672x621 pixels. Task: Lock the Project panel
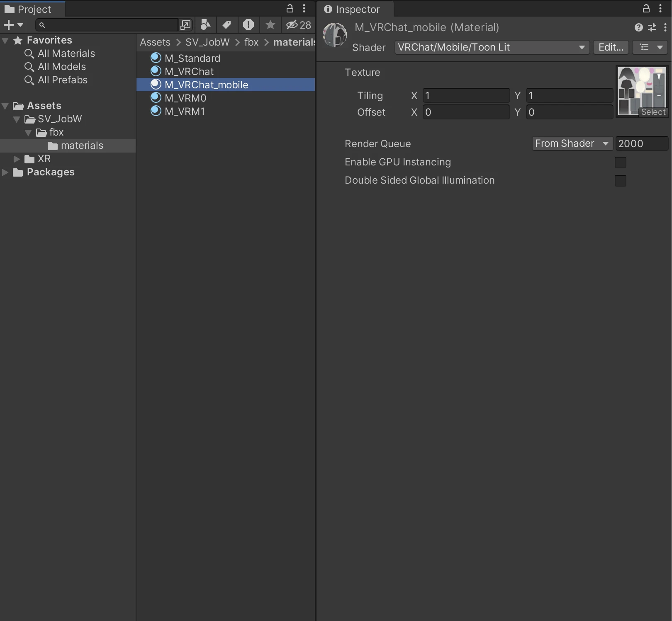[290, 8]
